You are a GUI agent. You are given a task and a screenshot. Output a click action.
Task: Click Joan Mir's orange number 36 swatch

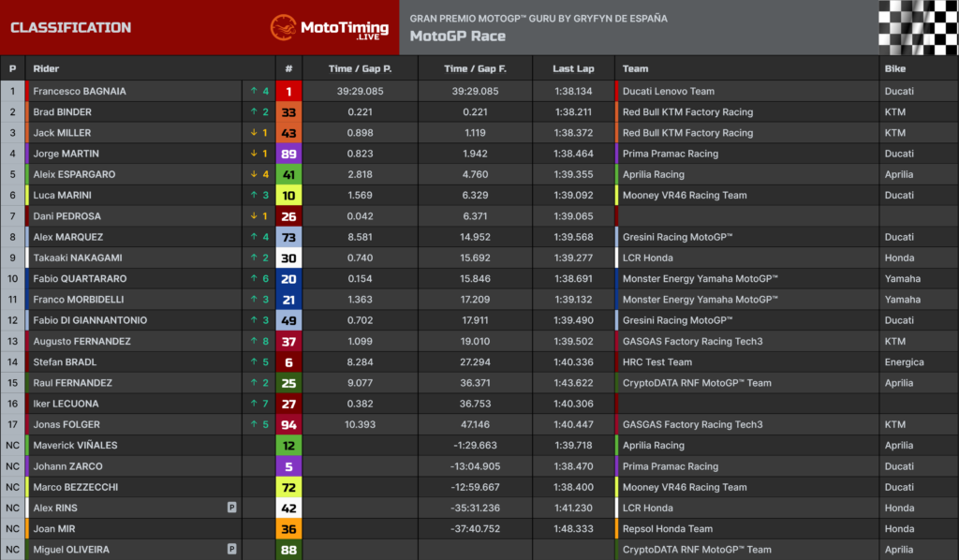tap(288, 529)
